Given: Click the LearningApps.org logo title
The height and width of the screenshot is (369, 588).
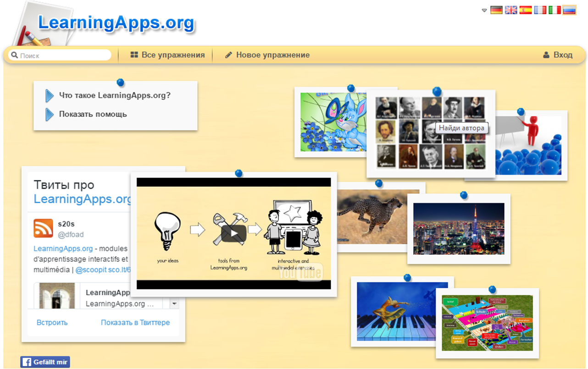Looking at the screenshot, I should click(x=116, y=23).
